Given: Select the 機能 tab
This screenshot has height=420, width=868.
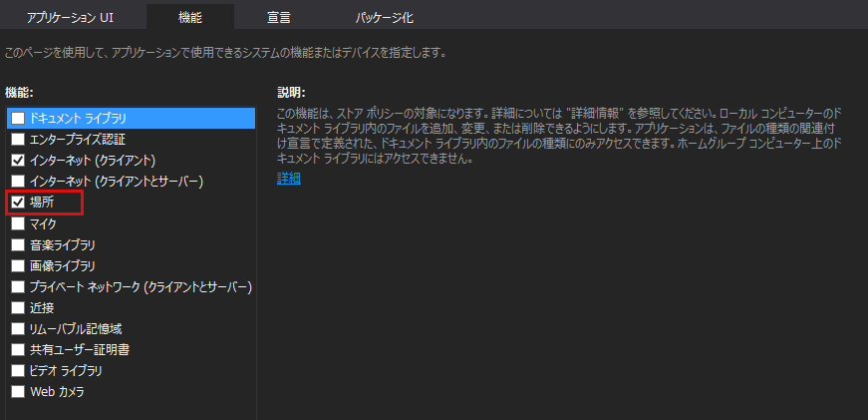Looking at the screenshot, I should point(190,17).
